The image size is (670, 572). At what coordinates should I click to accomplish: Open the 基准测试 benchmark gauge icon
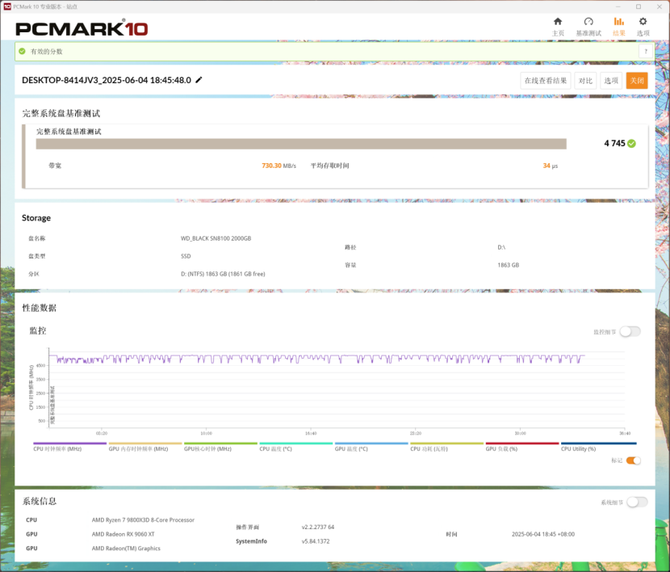click(588, 22)
